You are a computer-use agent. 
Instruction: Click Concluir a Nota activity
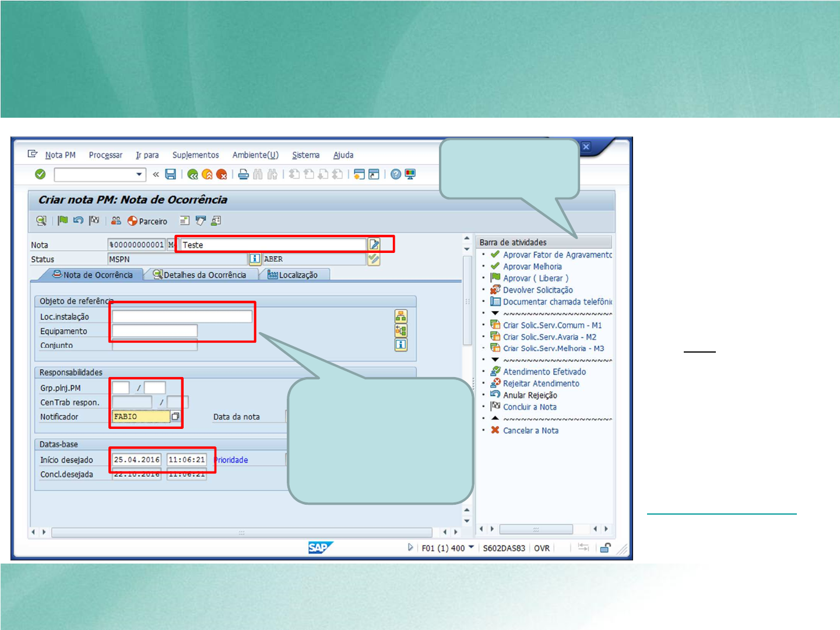(x=529, y=407)
